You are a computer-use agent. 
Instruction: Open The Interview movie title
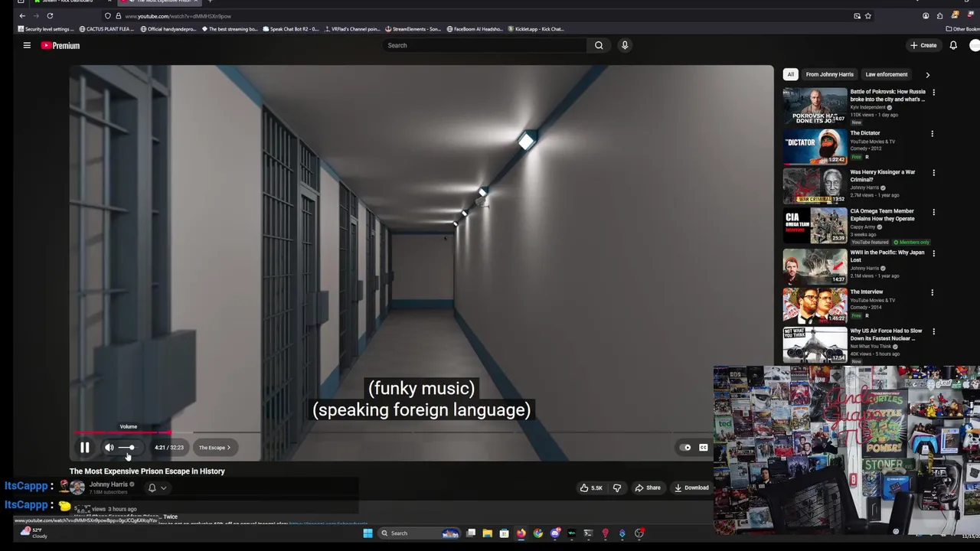866,292
